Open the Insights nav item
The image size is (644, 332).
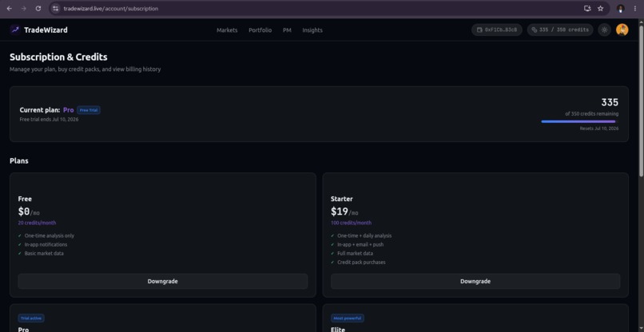(x=312, y=30)
